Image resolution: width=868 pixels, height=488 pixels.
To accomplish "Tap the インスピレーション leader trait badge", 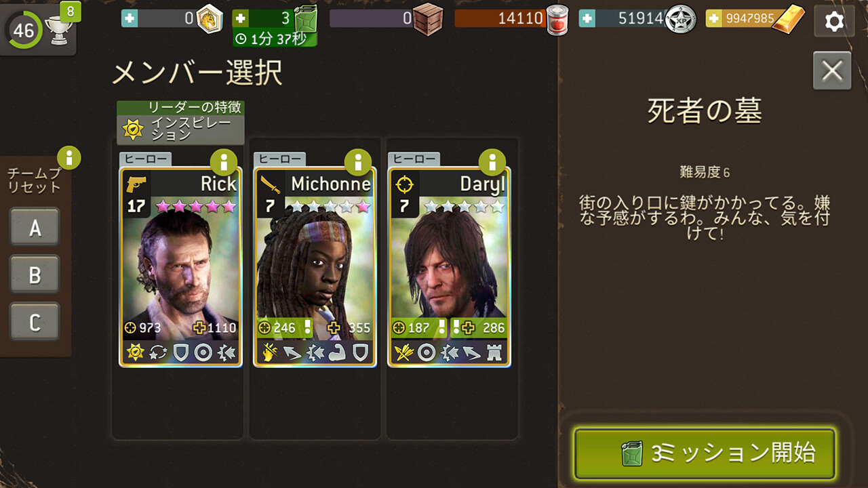I will (180, 123).
